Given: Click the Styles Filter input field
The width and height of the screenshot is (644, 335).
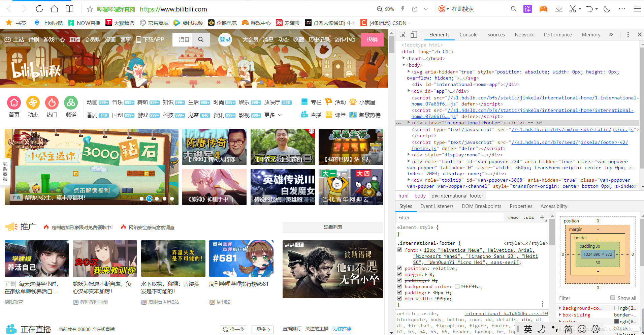Looking at the screenshot, I should tap(450, 217).
